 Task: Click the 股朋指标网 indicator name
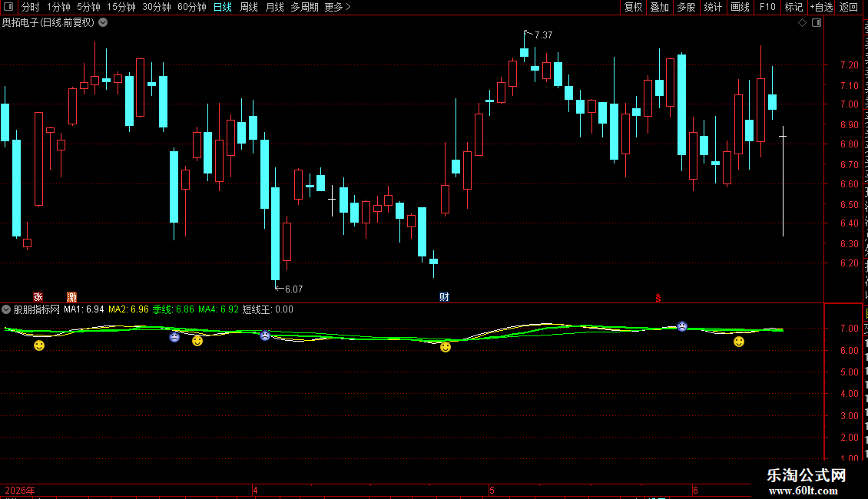(x=37, y=310)
